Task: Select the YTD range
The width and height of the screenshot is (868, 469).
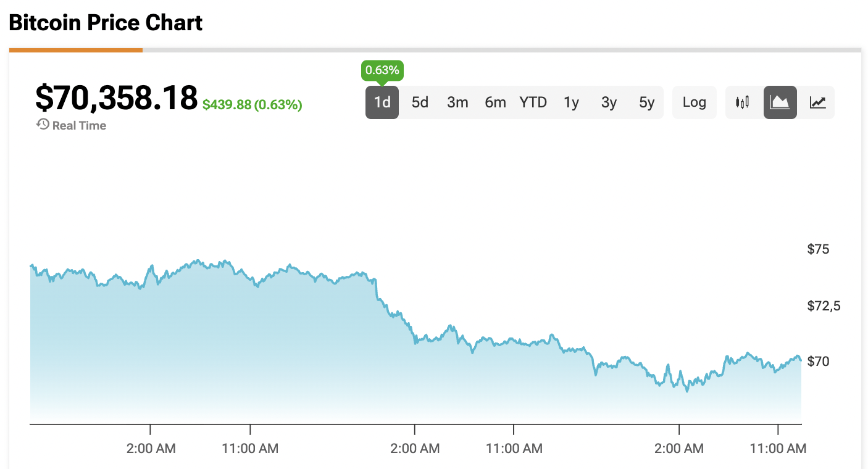Action: click(533, 102)
